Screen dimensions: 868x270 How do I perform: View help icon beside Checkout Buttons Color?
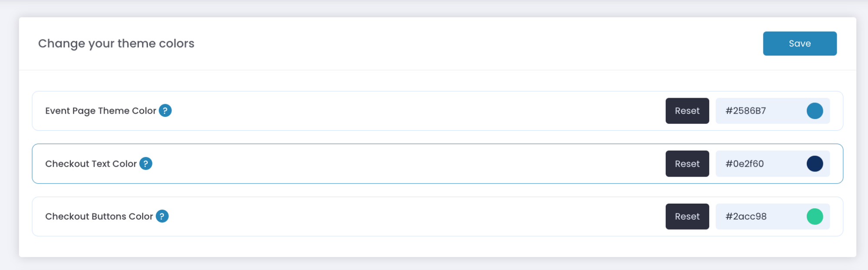coord(162,216)
